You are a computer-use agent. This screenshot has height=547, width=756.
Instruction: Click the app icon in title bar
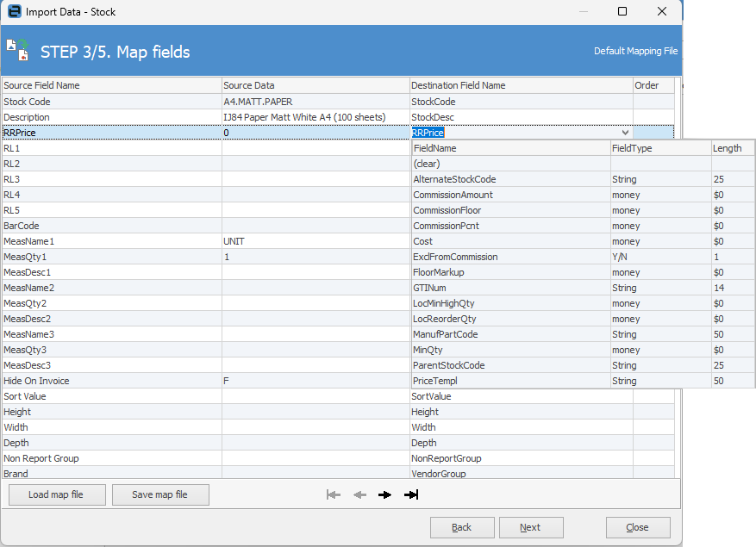tap(14, 12)
